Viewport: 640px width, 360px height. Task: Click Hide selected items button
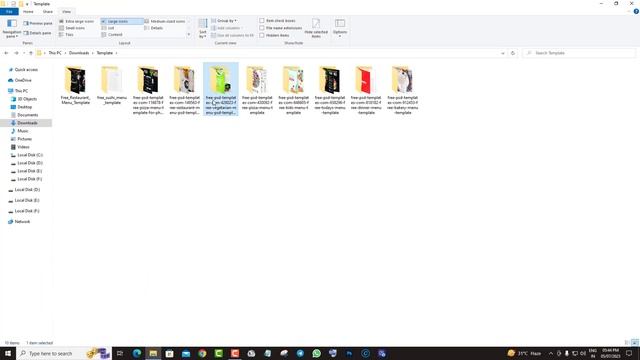point(316,28)
